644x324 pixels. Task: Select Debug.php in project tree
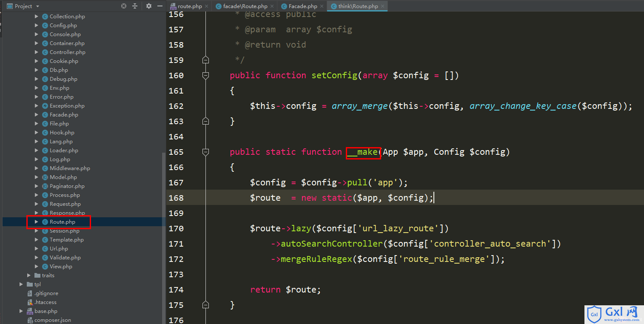click(63, 79)
